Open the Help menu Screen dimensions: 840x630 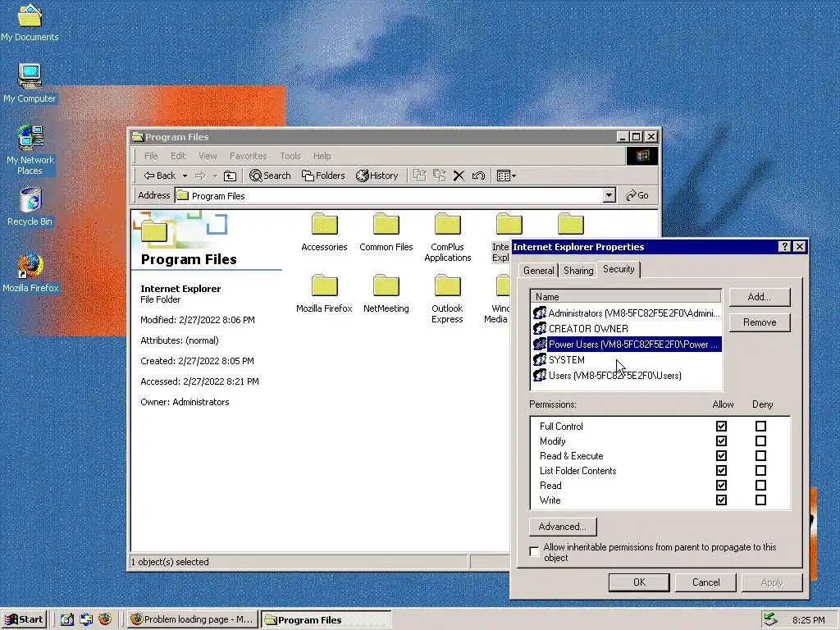pyautogui.click(x=322, y=156)
